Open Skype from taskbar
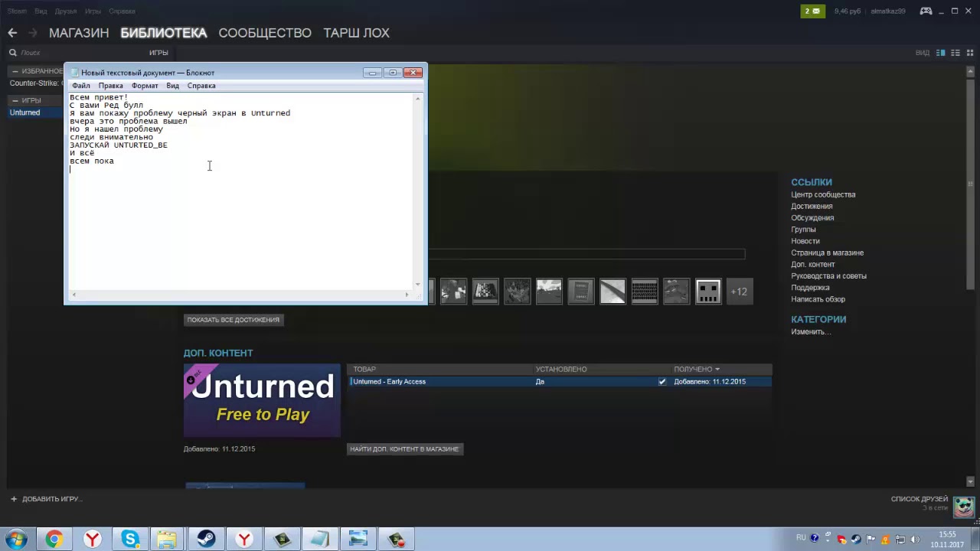This screenshot has width=980, height=551. (129, 540)
